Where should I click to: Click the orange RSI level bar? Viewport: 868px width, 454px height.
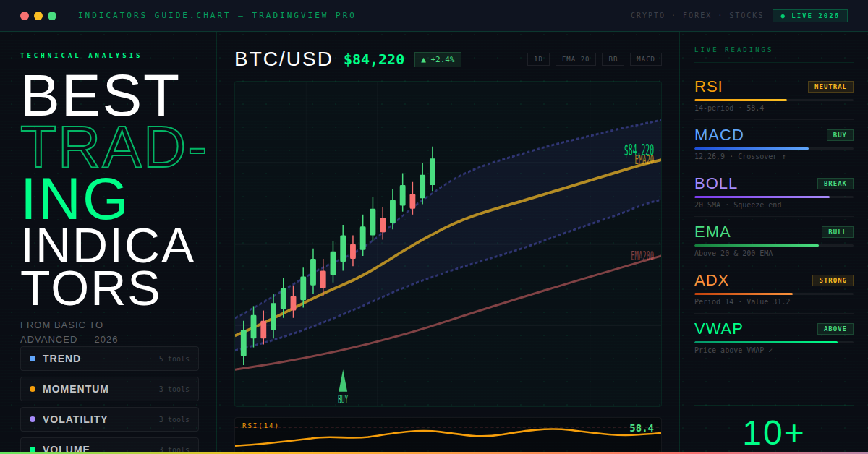coord(741,100)
